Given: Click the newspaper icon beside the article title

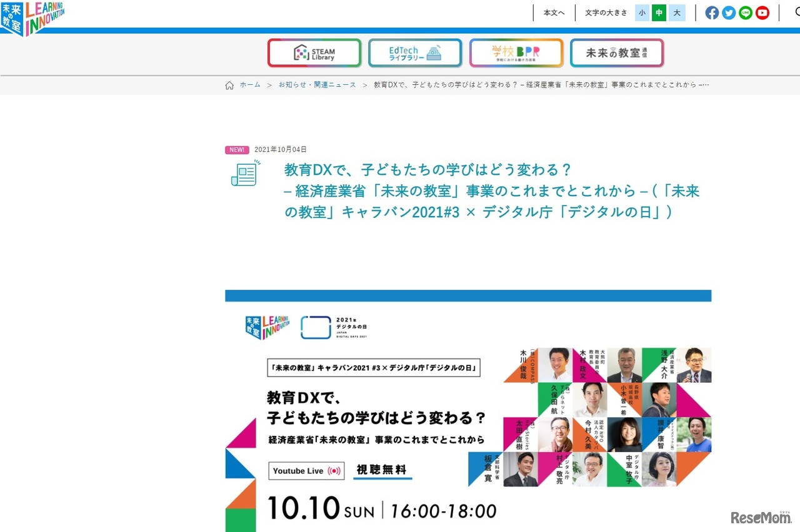Looking at the screenshot, I should point(244,172).
